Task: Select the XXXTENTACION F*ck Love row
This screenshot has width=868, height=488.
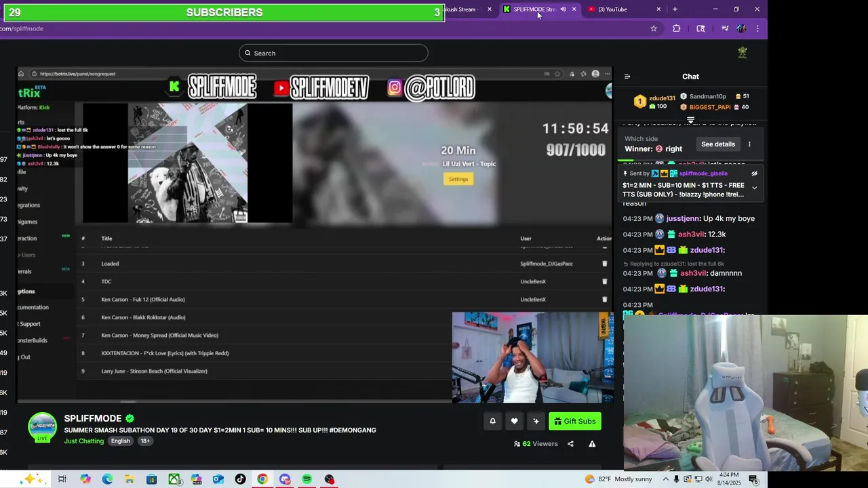Action: pos(165,353)
